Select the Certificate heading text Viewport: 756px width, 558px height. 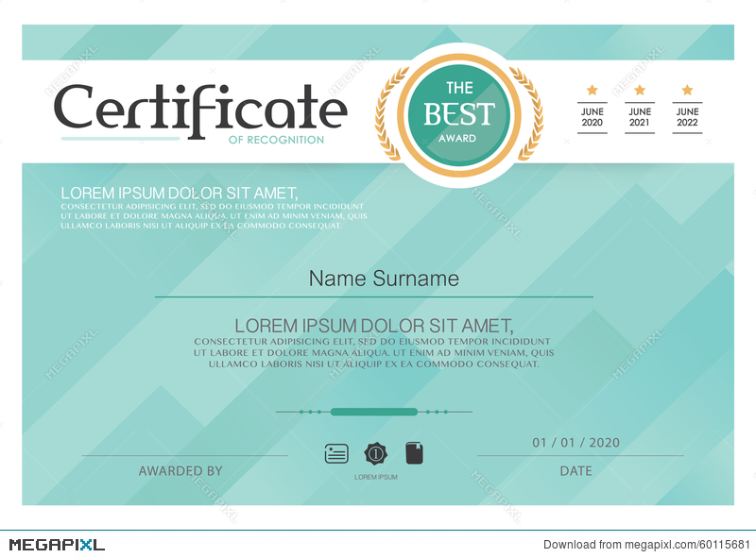[198, 107]
